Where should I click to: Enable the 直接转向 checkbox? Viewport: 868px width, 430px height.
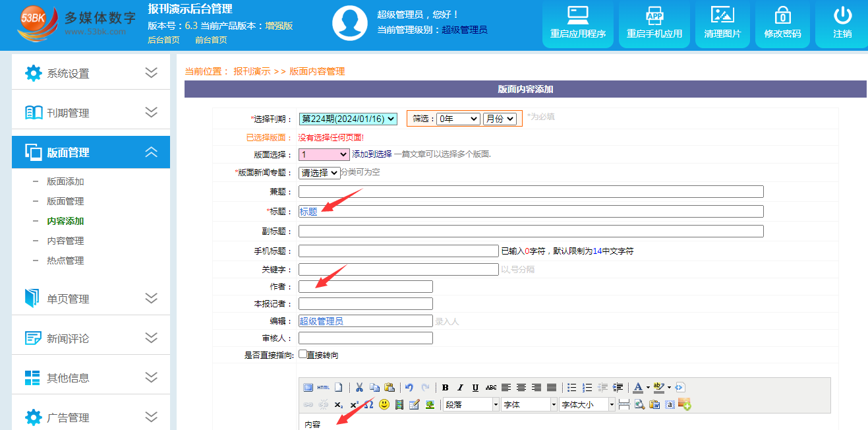coord(303,354)
